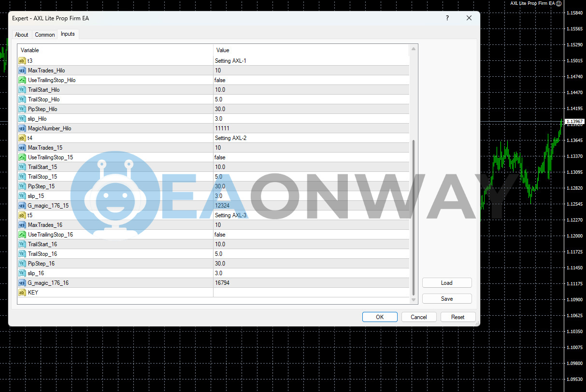Click the G_magic_176_16 integer icon
The height and width of the screenshot is (392, 586).
pyautogui.click(x=22, y=283)
